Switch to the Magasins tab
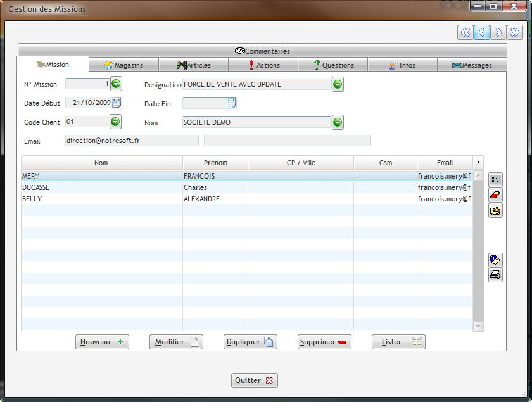 [123, 65]
